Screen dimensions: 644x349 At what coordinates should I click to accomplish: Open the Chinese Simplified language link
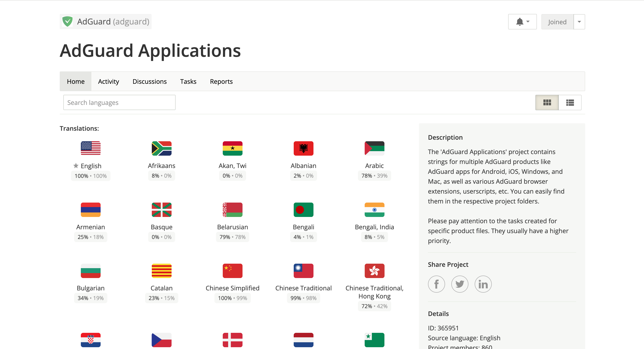click(x=232, y=288)
